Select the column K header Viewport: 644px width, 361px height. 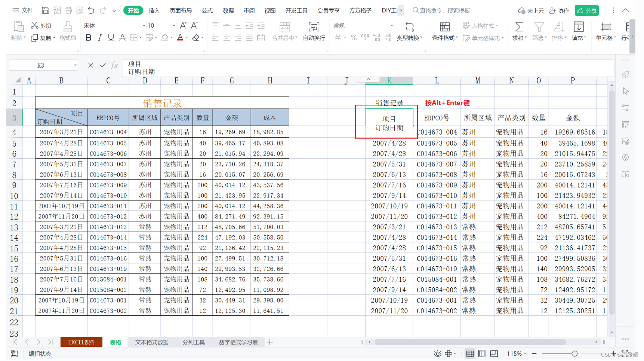click(x=389, y=80)
